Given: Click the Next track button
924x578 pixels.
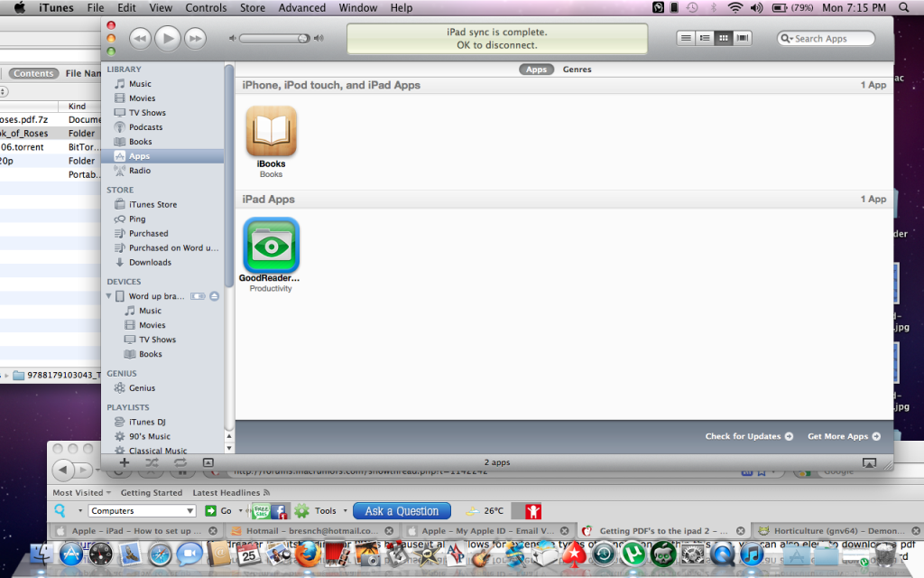Looking at the screenshot, I should click(x=195, y=38).
